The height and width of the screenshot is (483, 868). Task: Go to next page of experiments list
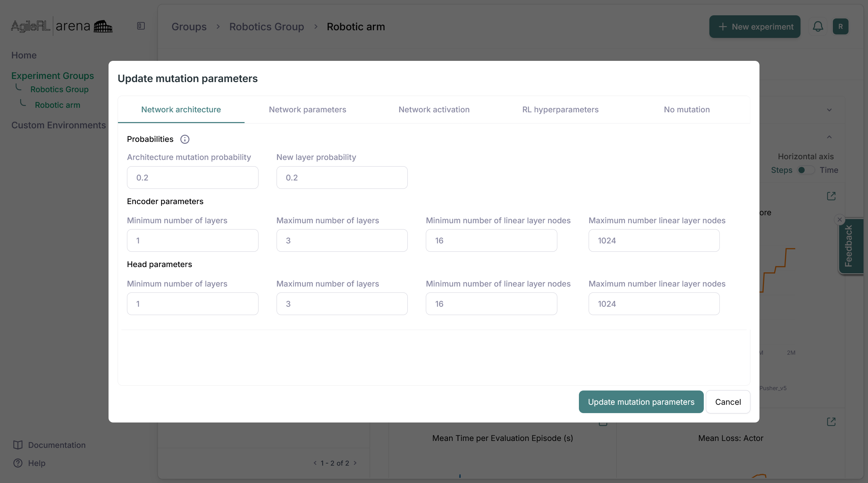(x=355, y=463)
